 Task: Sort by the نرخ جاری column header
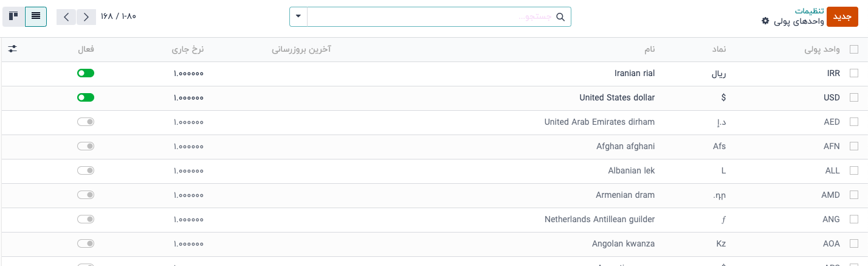click(188, 49)
